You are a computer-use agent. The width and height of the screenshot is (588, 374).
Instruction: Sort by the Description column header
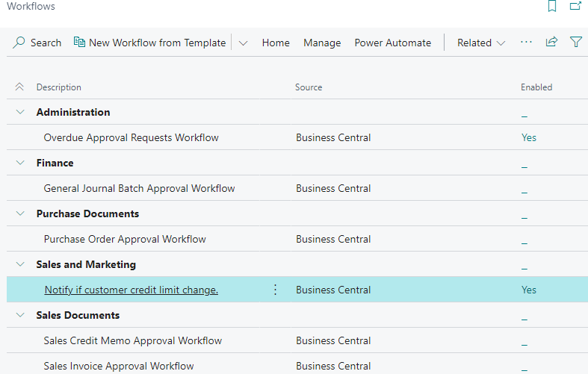59,87
